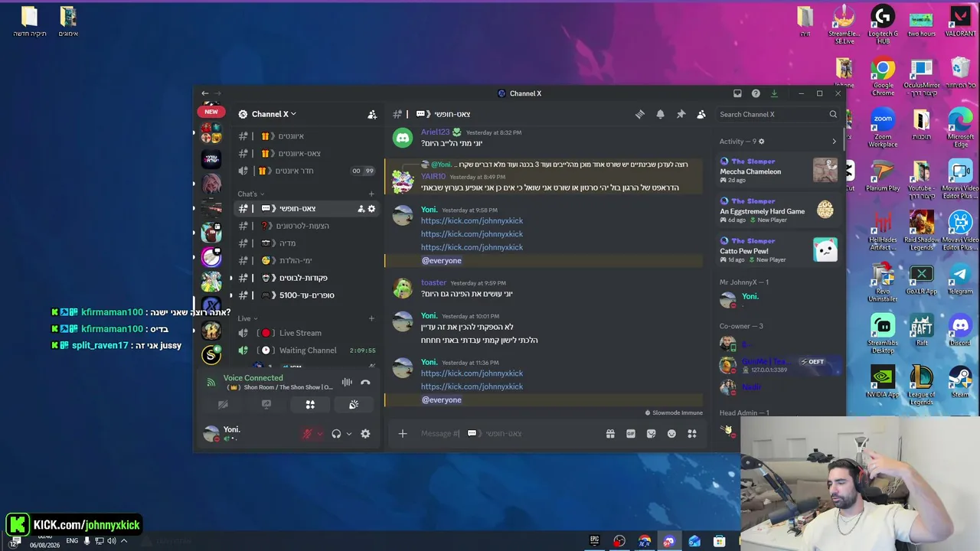Click the Ariel123 username in chat
Image resolution: width=980 pixels, height=551 pixels.
(x=436, y=132)
